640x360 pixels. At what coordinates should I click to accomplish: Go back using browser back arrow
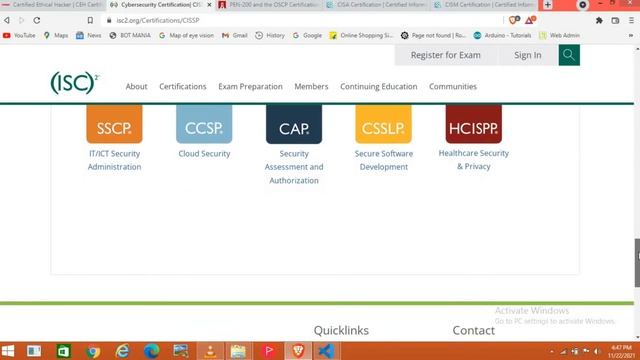click(7, 20)
